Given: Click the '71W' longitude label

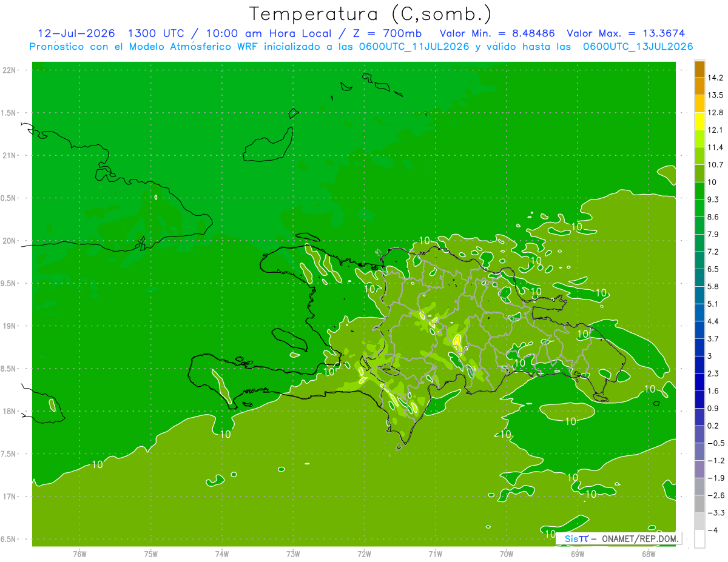Looking at the screenshot, I should coord(435,554).
